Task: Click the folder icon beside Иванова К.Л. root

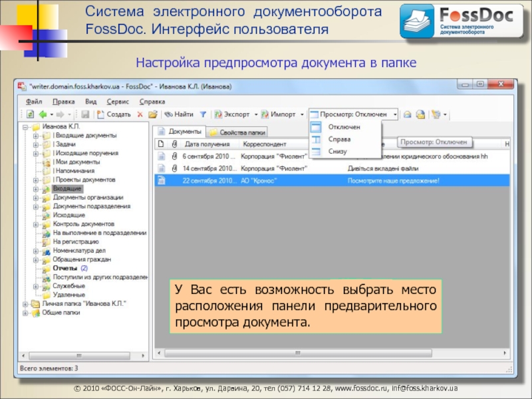Action: (x=36, y=127)
